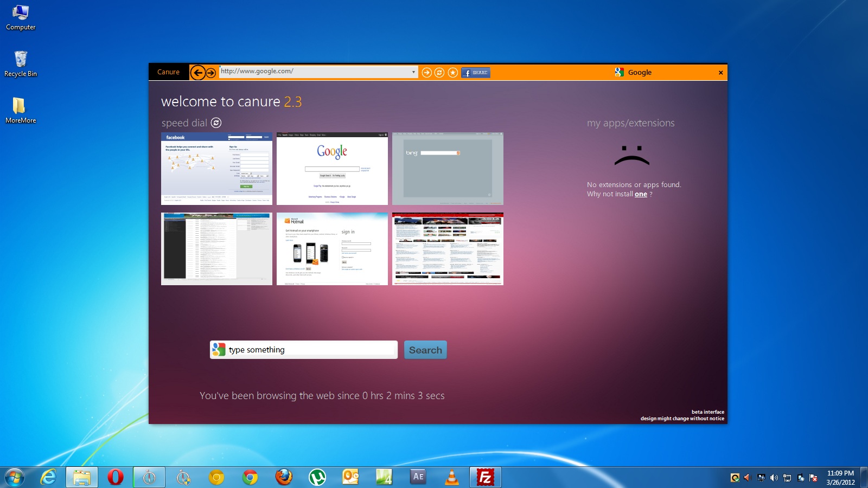The height and width of the screenshot is (488, 868).
Task: Click the volume speaker tray icon
Action: tap(774, 478)
